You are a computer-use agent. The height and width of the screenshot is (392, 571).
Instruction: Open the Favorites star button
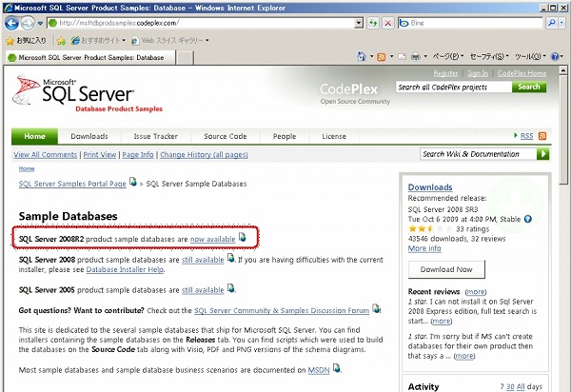(27, 40)
